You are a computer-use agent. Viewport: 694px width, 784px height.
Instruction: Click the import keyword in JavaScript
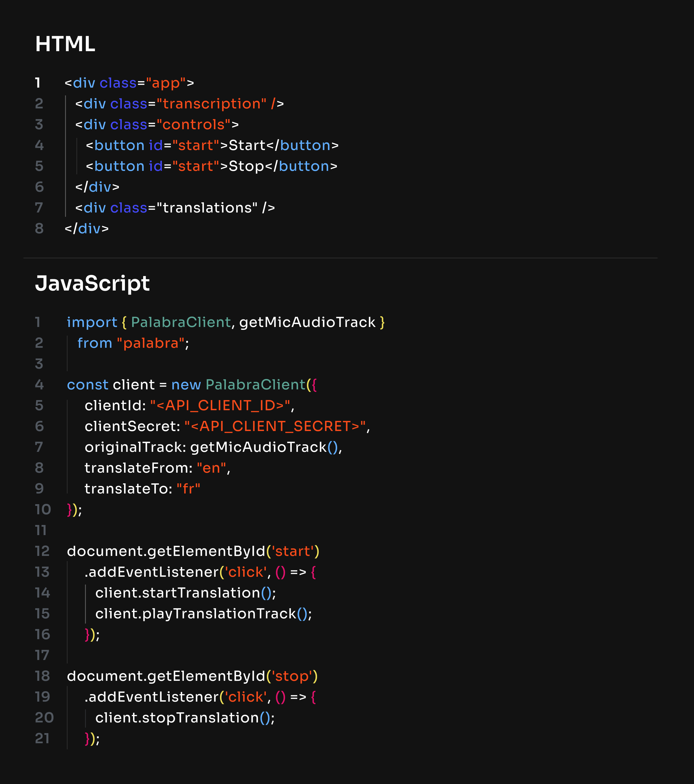pyautogui.click(x=92, y=322)
